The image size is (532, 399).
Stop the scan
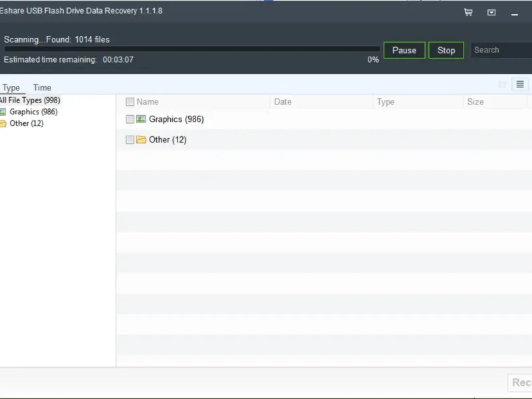click(446, 51)
